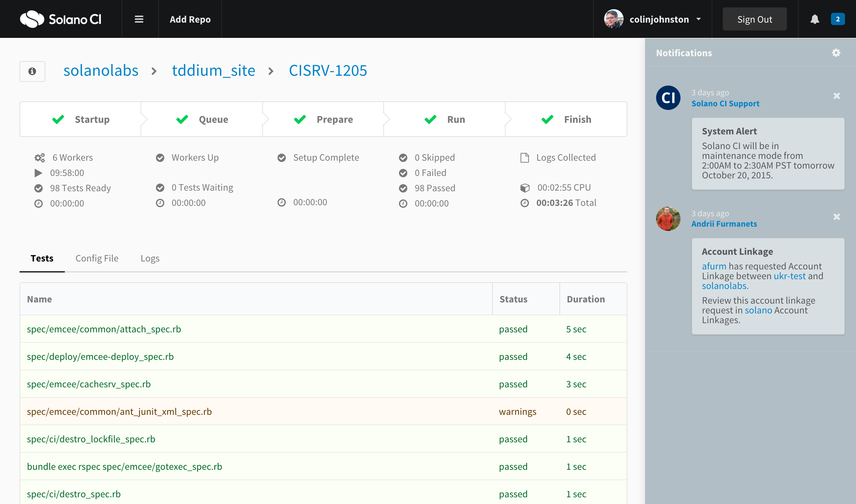Click the Solano CI logo
The width and height of the screenshot is (856, 504).
(x=61, y=19)
